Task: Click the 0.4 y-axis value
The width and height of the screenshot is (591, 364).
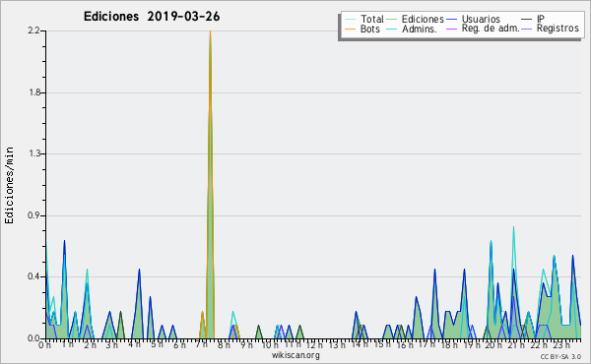Action: pos(33,277)
